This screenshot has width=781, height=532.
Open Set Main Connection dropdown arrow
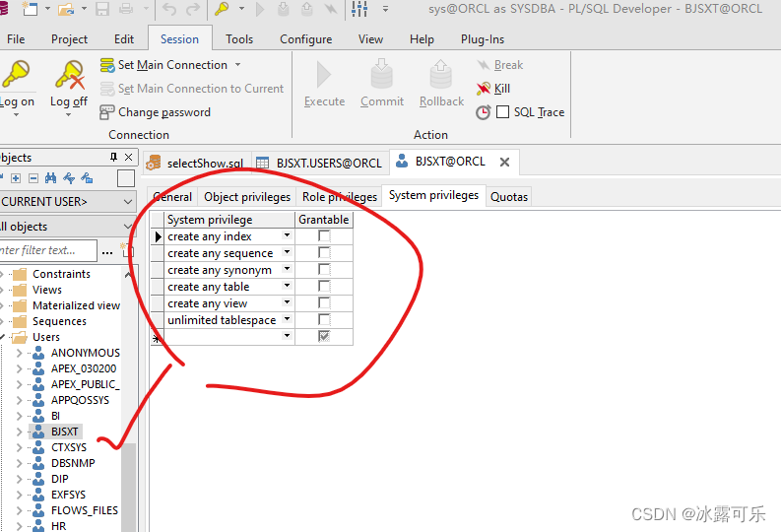click(238, 65)
